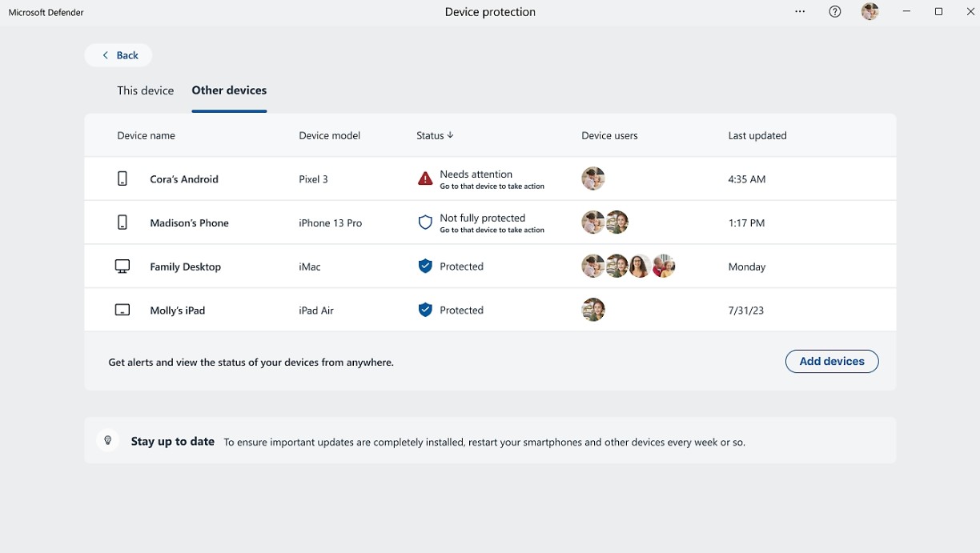Click the outlined shield for Not fully protected
The image size is (980, 553).
coord(425,222)
